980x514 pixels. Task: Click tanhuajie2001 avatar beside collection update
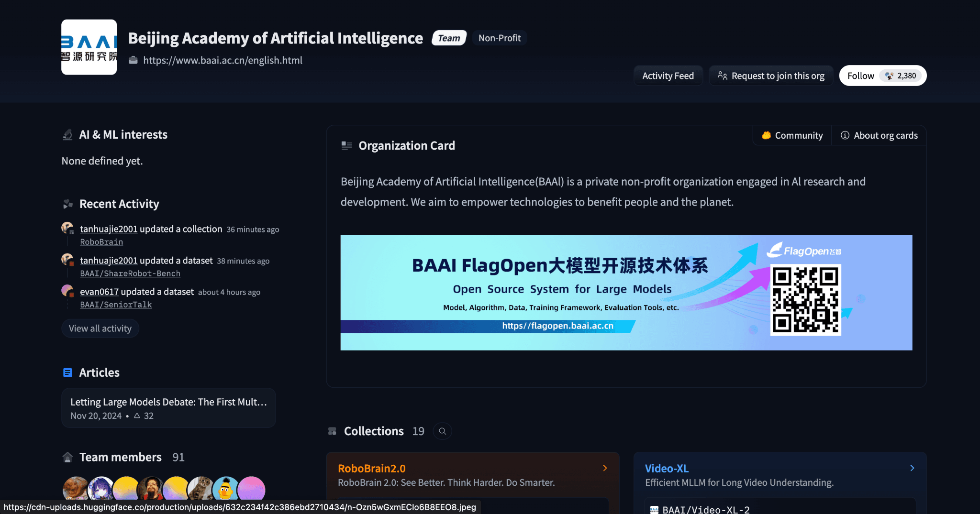[67, 228]
